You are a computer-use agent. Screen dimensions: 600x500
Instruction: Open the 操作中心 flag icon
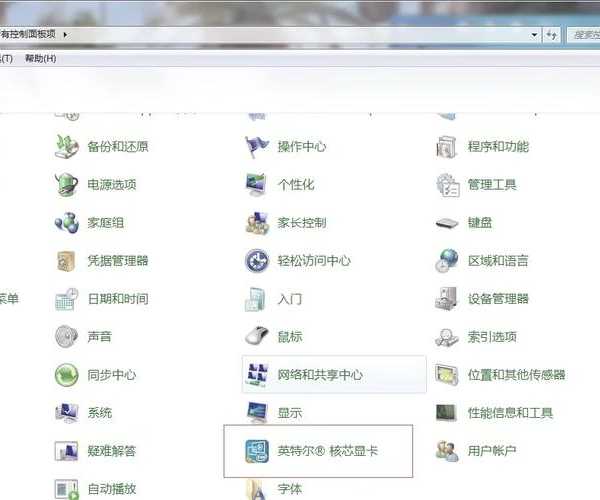coord(256,147)
